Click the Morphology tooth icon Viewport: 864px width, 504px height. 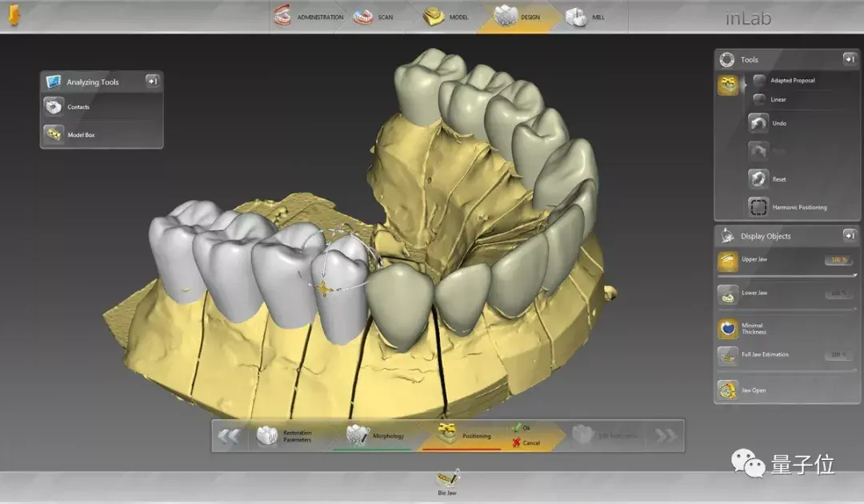[x=357, y=435]
